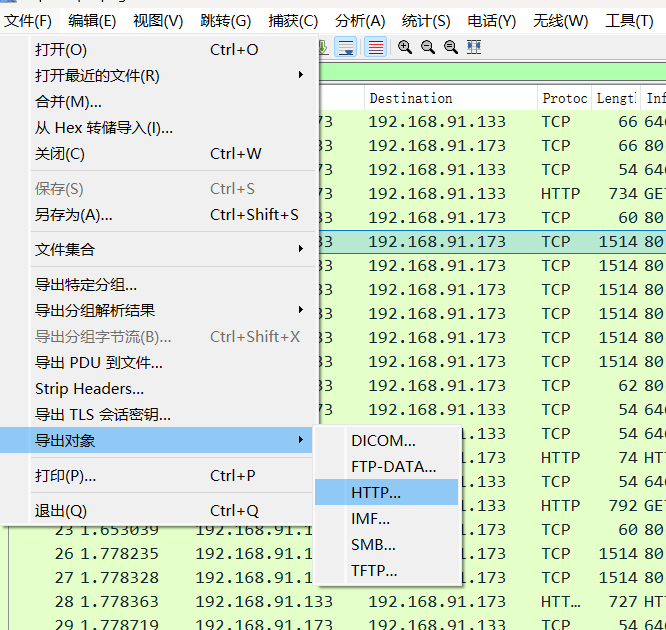Viewport: 666px width, 630px height.
Task: Select highlighted TCP packet row, length 1514
Action: pos(492,242)
